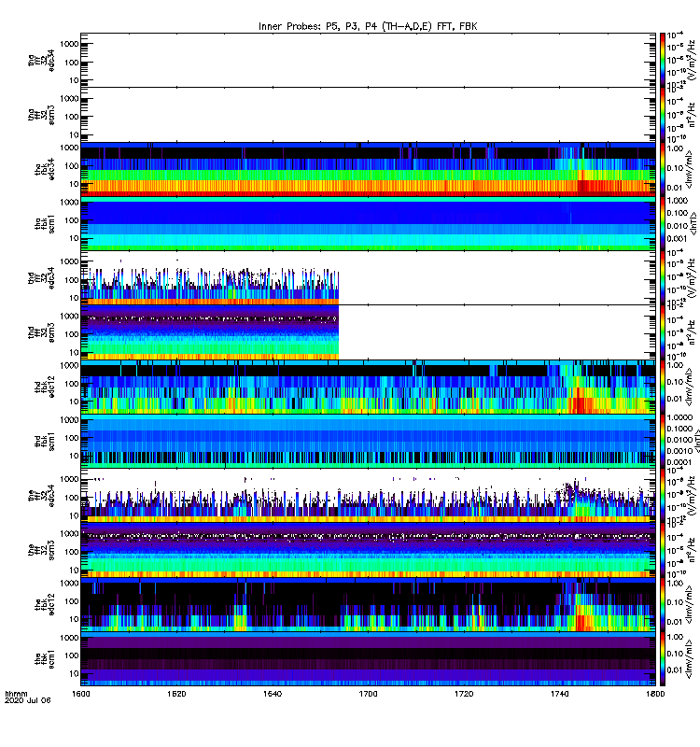Viewport: 700px width, 747px height.
Task: Click the color bar beside the thd fff scm3 panel
Action: click(663, 332)
